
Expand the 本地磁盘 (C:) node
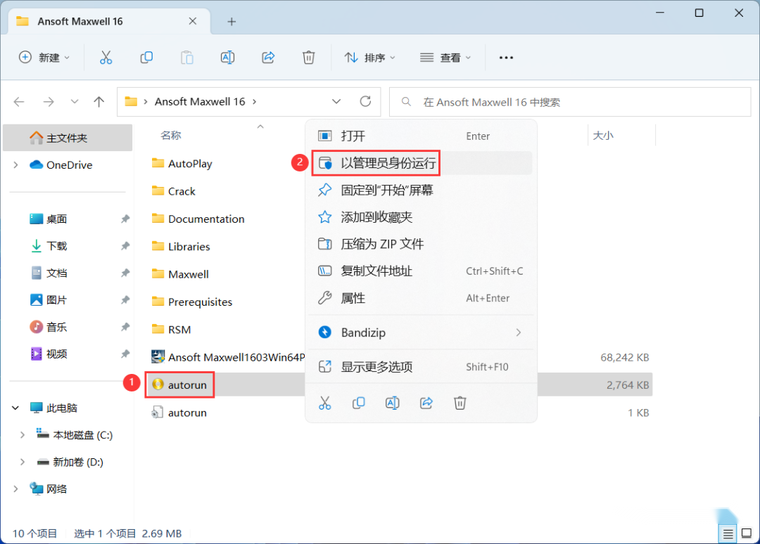22,435
